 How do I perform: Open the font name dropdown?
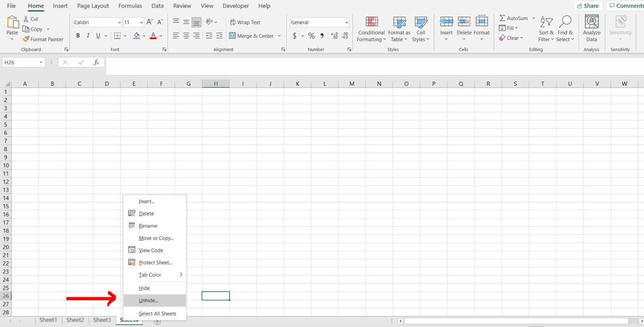tap(119, 22)
